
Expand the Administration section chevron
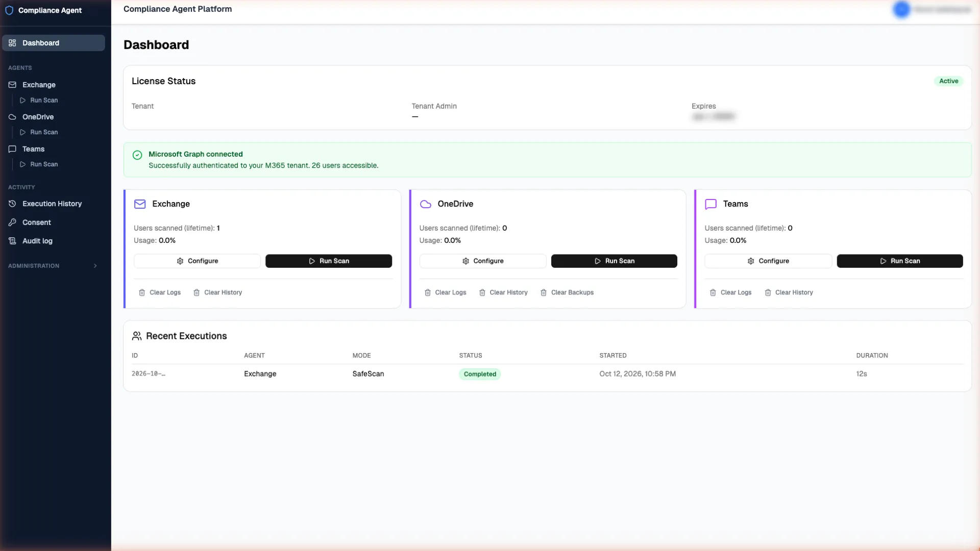95,266
